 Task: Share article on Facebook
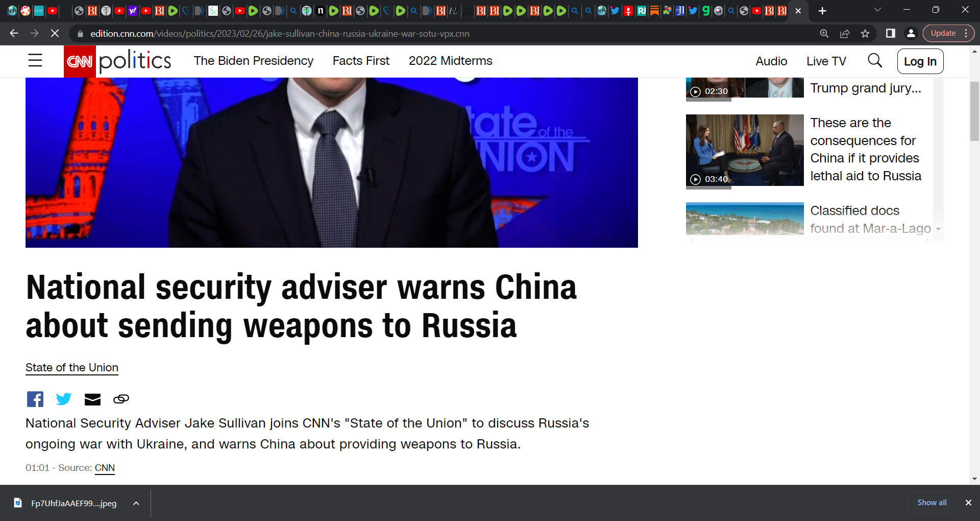point(35,399)
